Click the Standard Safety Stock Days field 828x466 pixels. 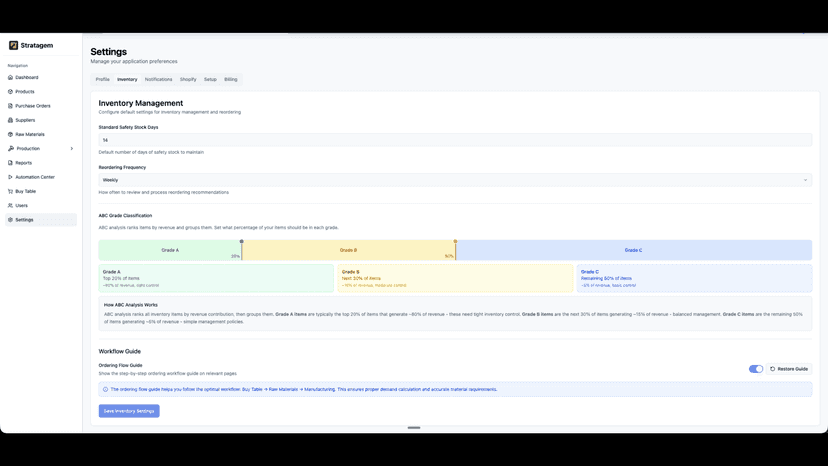[455, 140]
